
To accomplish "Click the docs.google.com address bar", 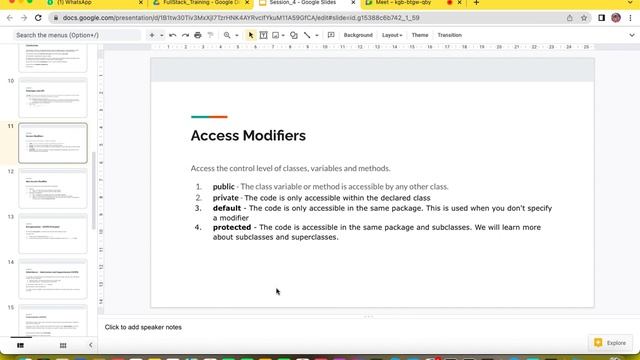I will coord(241,18).
